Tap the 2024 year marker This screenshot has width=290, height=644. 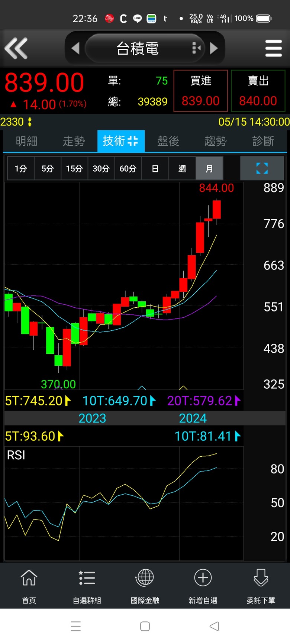click(x=193, y=418)
